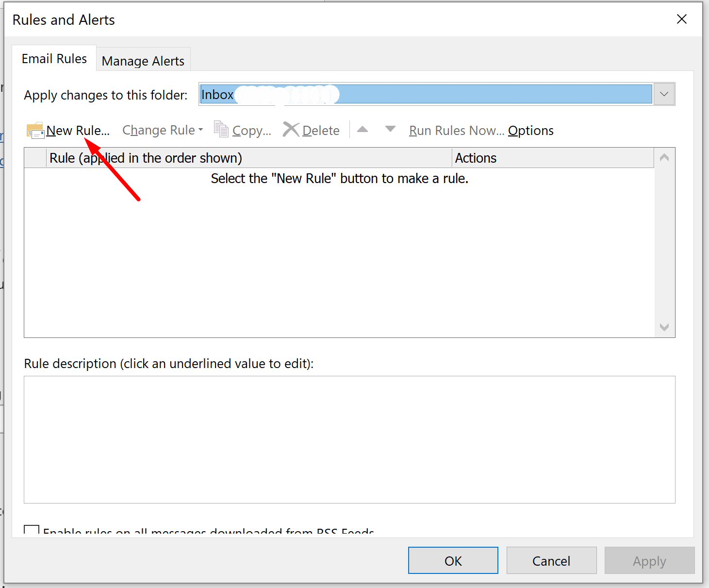Select the Email Rules tab

pos(54,58)
